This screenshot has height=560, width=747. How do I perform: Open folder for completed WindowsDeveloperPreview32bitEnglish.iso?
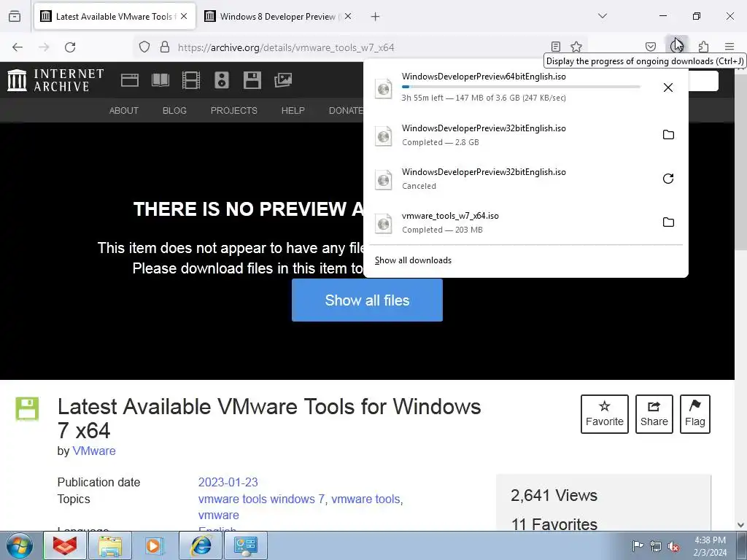point(668,135)
